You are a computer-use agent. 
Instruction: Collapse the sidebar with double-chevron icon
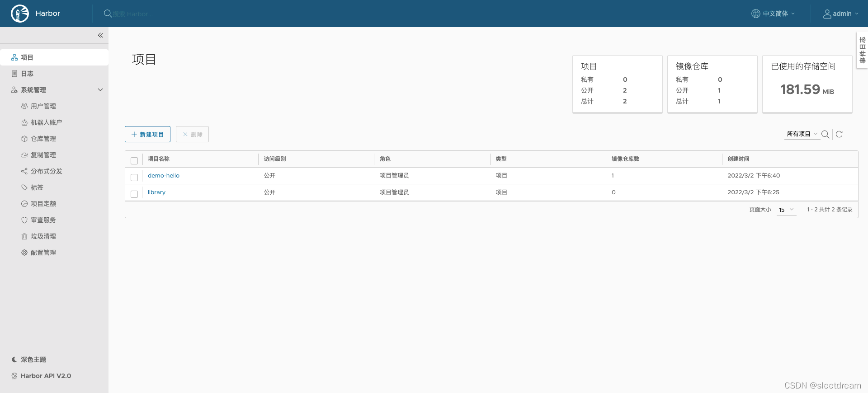[100, 35]
